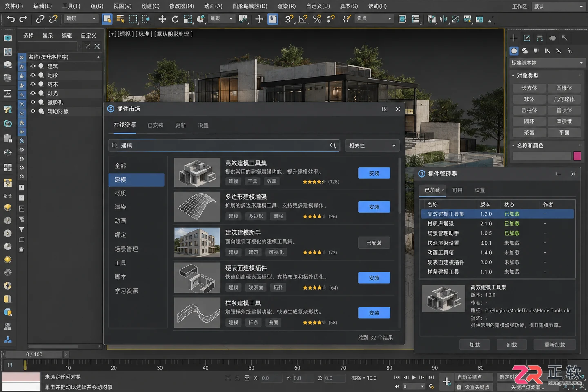This screenshot has height=392, width=588.
Task: Go to timeline start button
Action: [x=397, y=377]
